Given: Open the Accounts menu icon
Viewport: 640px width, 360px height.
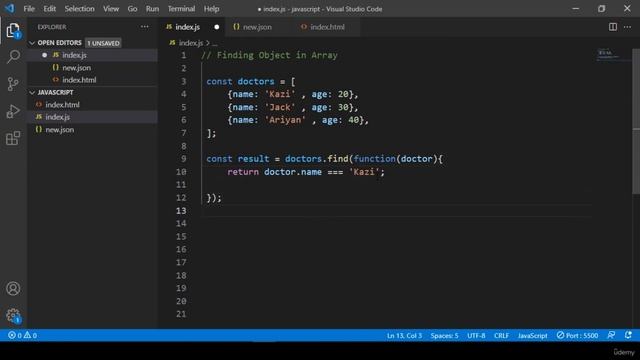Looking at the screenshot, I should (x=13, y=289).
